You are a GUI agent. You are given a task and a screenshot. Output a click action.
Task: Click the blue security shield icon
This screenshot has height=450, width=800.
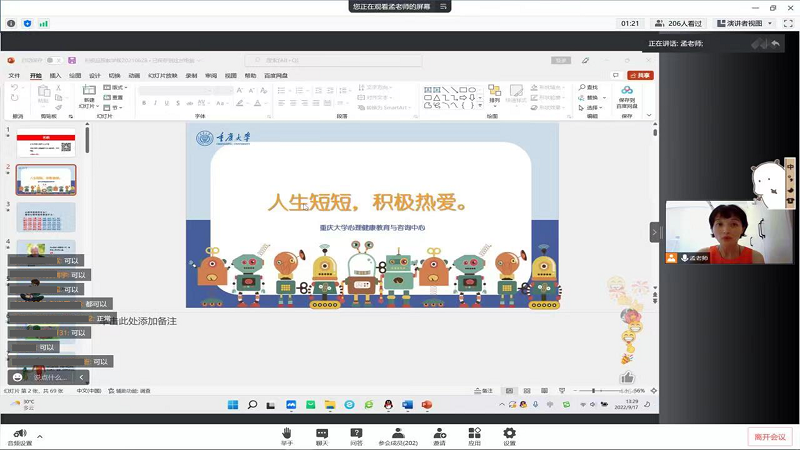[x=28, y=23]
